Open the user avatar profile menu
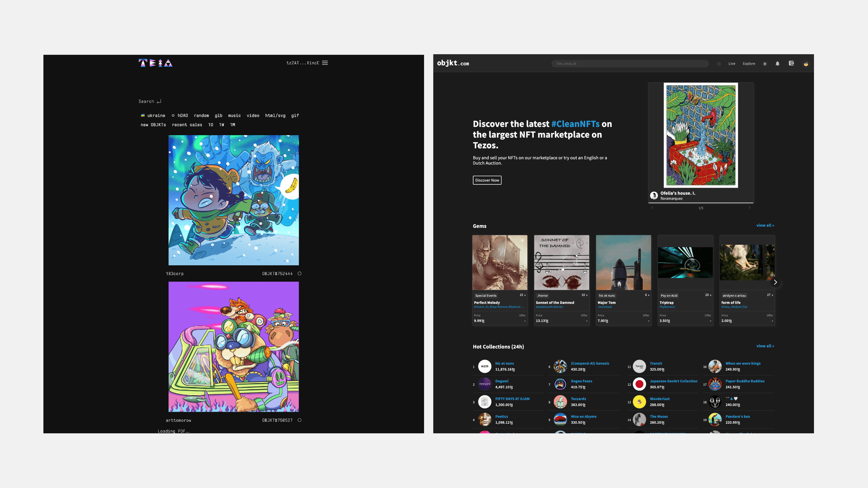868x488 pixels. 806,64
